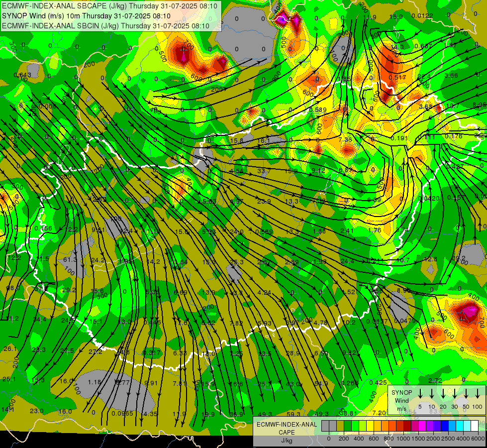The height and width of the screenshot is (448, 487).
Task: Click the wind arrow above the 30 m/s label
Action: point(455,393)
